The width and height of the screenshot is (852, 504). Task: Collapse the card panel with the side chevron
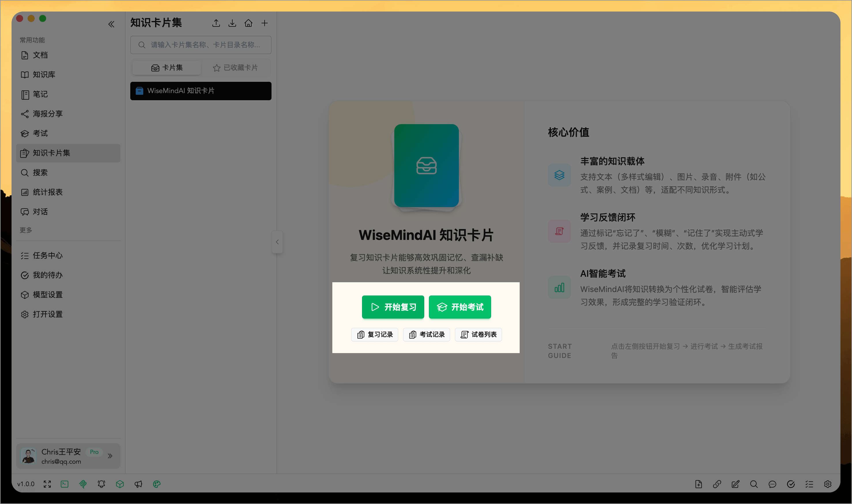[x=277, y=242]
